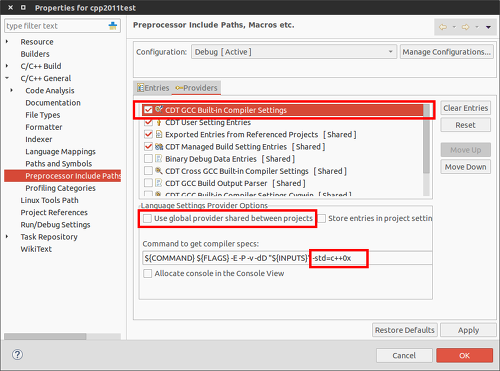Open the Configuration Debug [Active] dropdown
This screenshot has height=371, width=500.
(294, 52)
